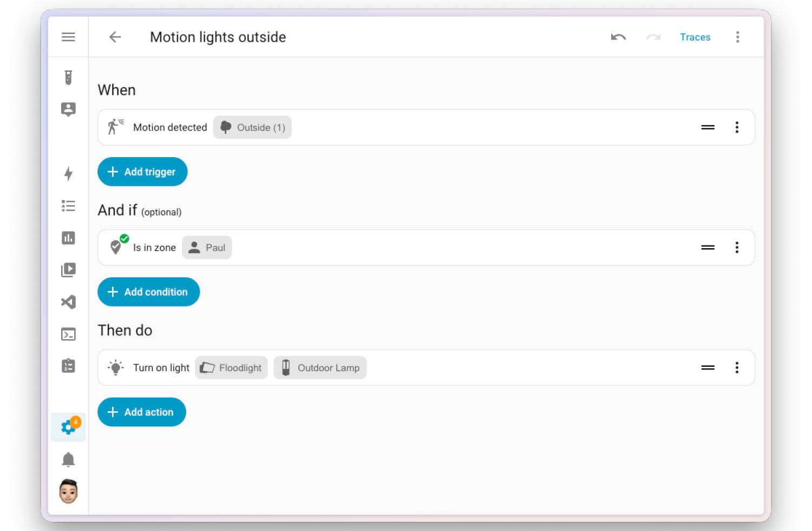The height and width of the screenshot is (531, 812).
Task: Select the Paul person chip
Action: click(x=207, y=248)
